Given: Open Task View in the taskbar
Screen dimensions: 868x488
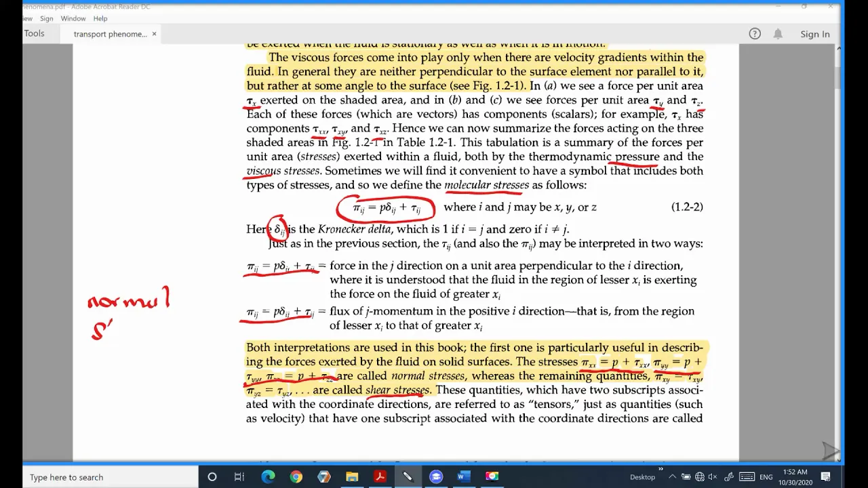Looking at the screenshot, I should click(x=239, y=477).
